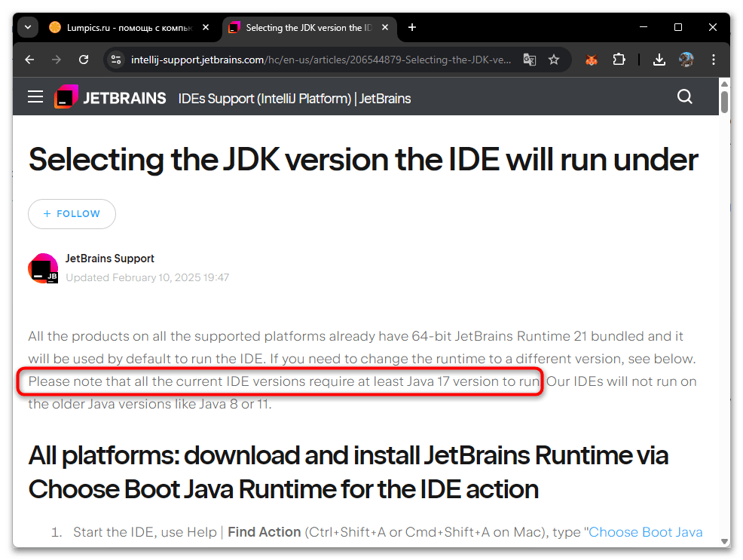
Task: Select the Selecting the JDK version tab
Action: 310,27
